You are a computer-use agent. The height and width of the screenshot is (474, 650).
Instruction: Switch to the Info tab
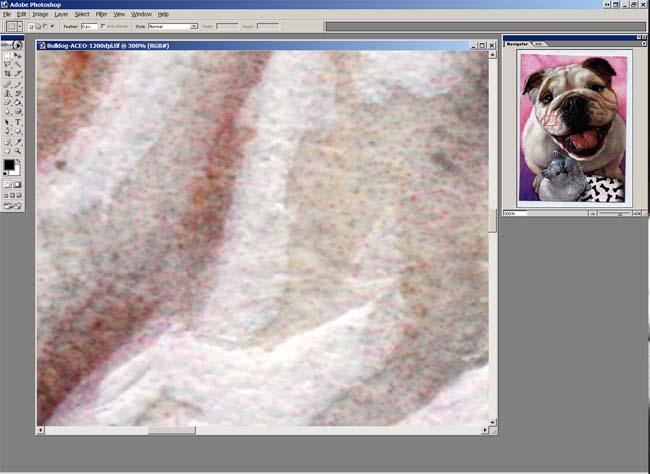click(539, 44)
